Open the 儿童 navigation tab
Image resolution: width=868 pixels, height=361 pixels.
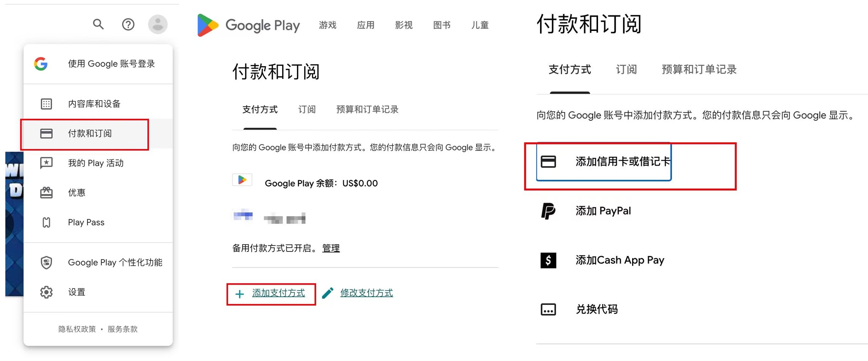click(480, 25)
